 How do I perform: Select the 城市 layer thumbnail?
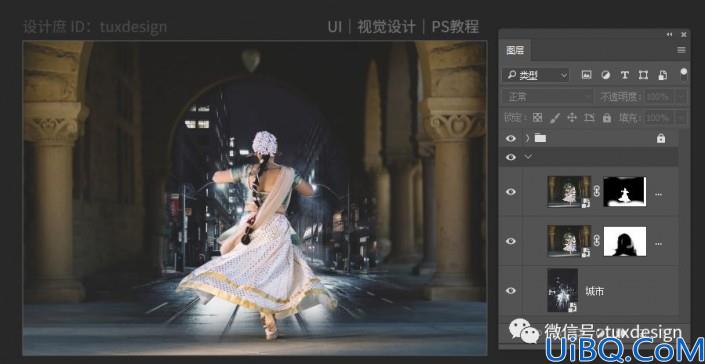[x=562, y=290]
